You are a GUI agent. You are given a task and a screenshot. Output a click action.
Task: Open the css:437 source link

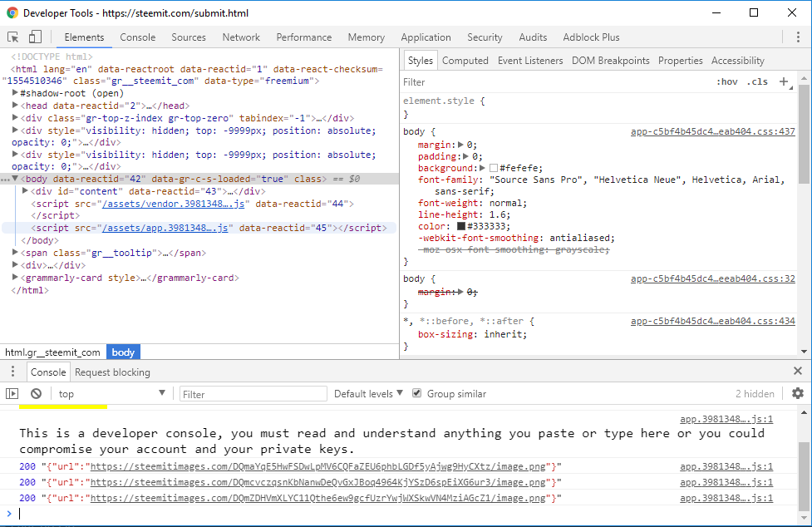coord(712,131)
